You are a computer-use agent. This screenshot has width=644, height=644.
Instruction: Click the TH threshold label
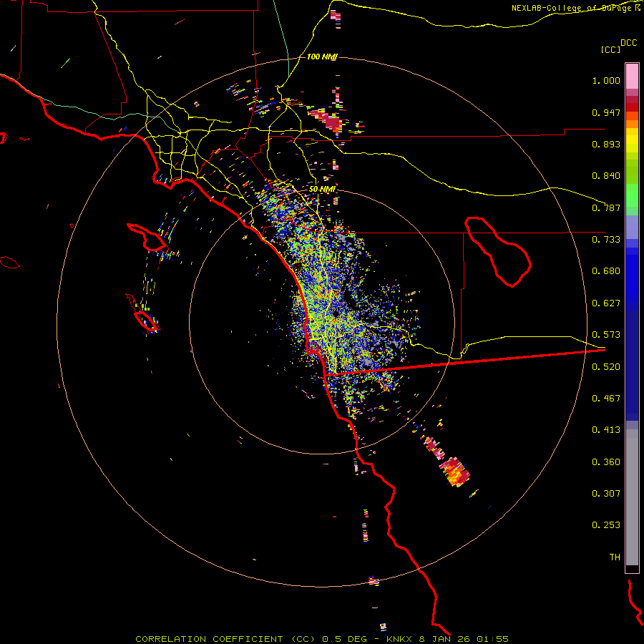point(615,557)
